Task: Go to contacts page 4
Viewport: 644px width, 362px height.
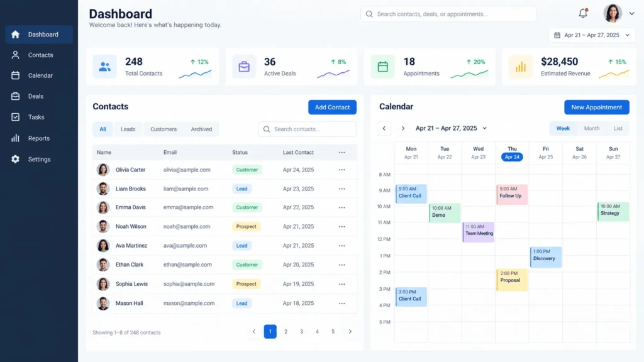Action: pos(317,332)
